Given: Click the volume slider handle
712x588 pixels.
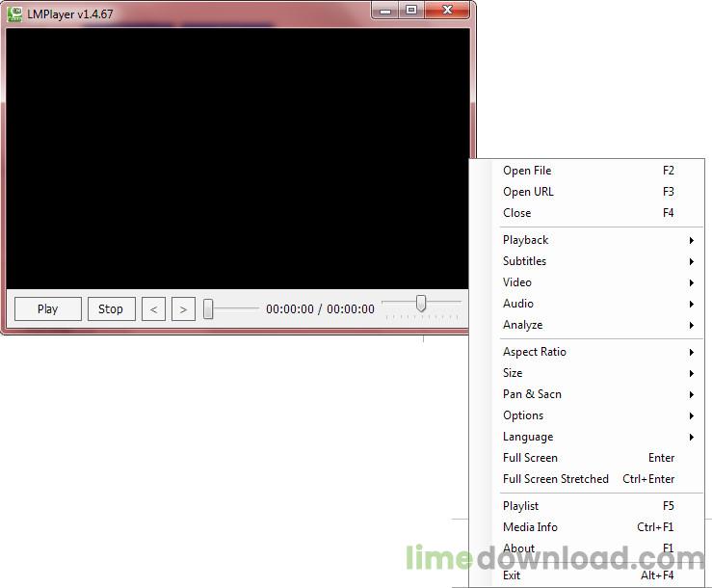Looking at the screenshot, I should (421, 303).
